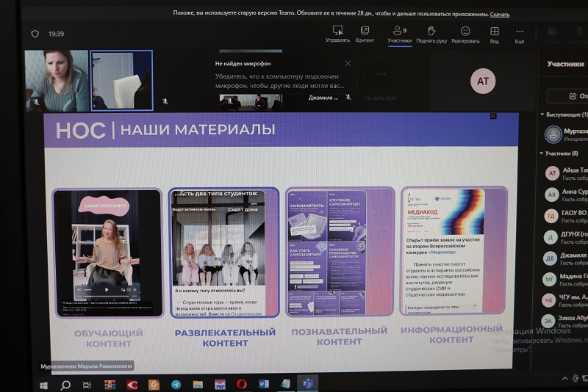Screen dimensions: 588x392
Task: Open WinRAR from the taskbar
Action: [110, 385]
